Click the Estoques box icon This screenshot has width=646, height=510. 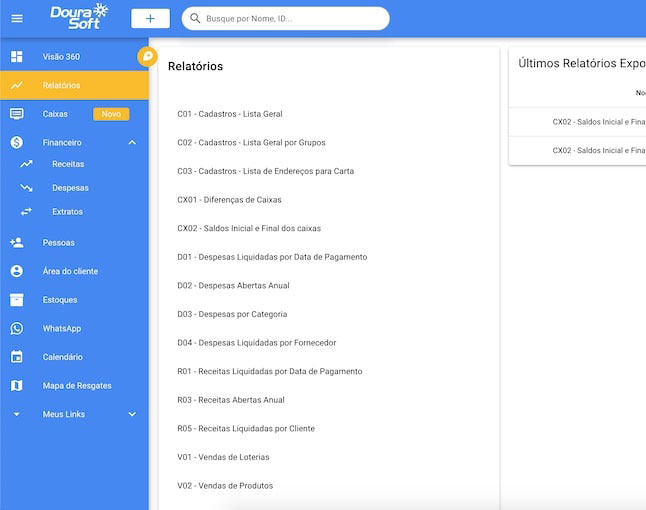pyautogui.click(x=17, y=300)
